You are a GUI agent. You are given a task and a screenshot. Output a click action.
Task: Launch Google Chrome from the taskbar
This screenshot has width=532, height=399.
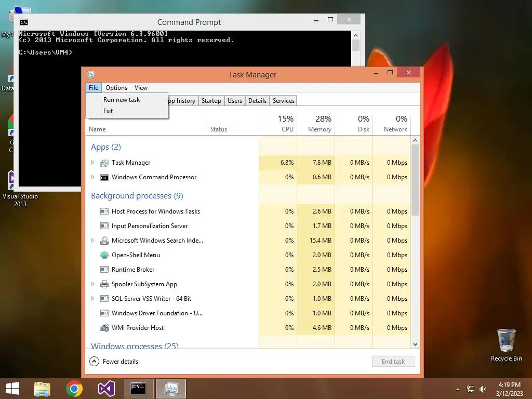(74, 389)
